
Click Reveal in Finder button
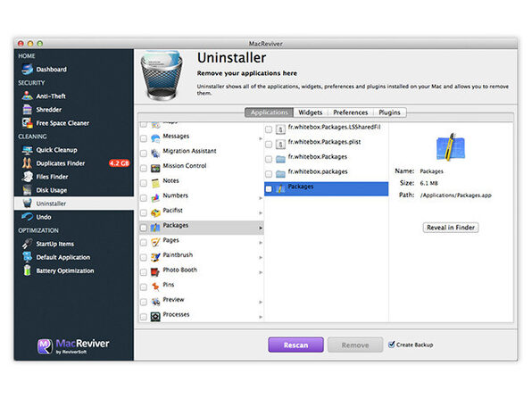451,228
